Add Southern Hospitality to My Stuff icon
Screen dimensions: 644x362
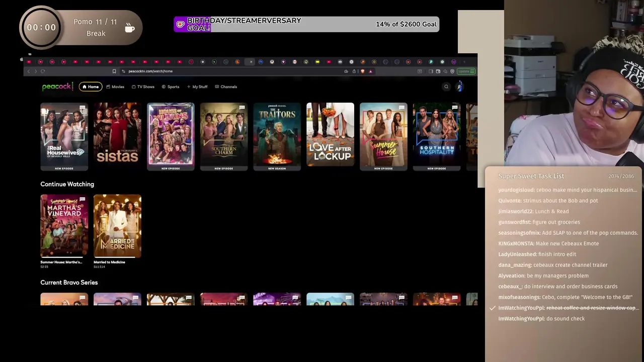pos(455,108)
